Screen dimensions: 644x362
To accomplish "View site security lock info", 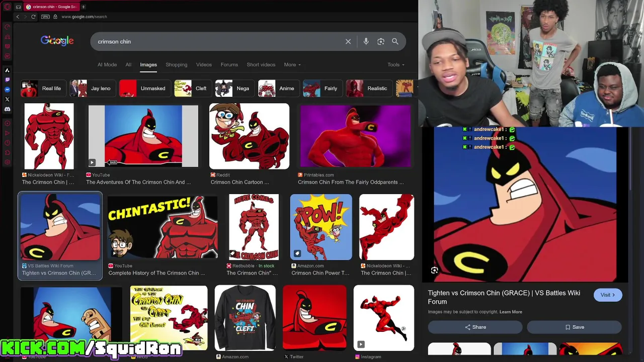I will click(x=55, y=17).
